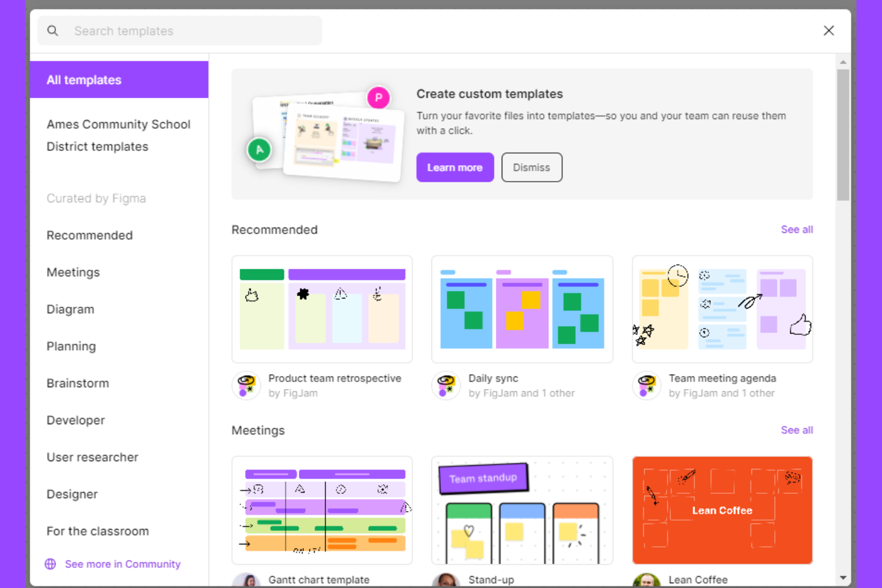Click See all next to Meetings
The width and height of the screenshot is (882, 588).
[x=797, y=430]
